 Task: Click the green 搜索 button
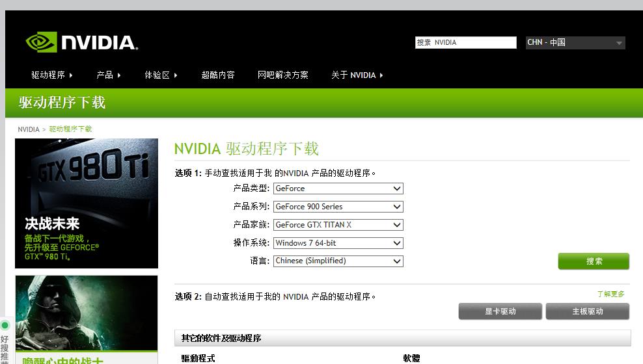594,261
